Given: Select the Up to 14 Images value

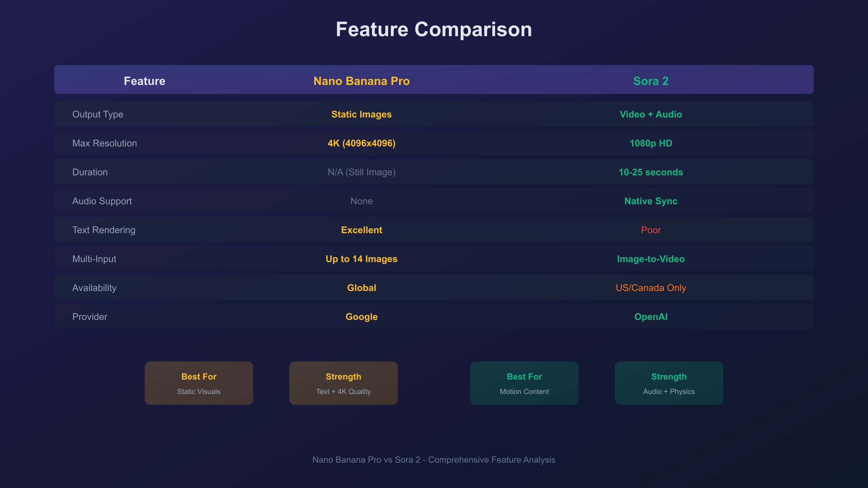Looking at the screenshot, I should [x=361, y=259].
